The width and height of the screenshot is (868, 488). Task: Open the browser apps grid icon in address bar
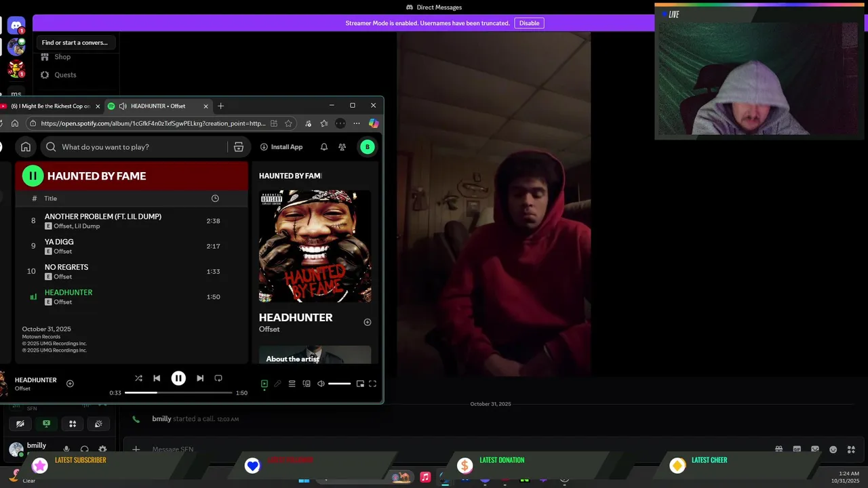[x=274, y=123]
